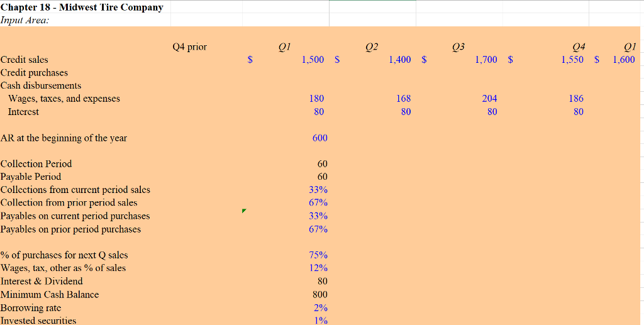Select the 67% for payables on prior purchases

point(318,229)
